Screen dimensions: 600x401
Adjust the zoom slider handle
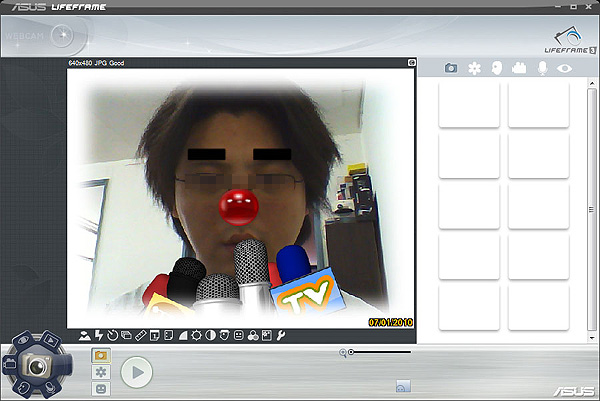pyautogui.click(x=351, y=352)
